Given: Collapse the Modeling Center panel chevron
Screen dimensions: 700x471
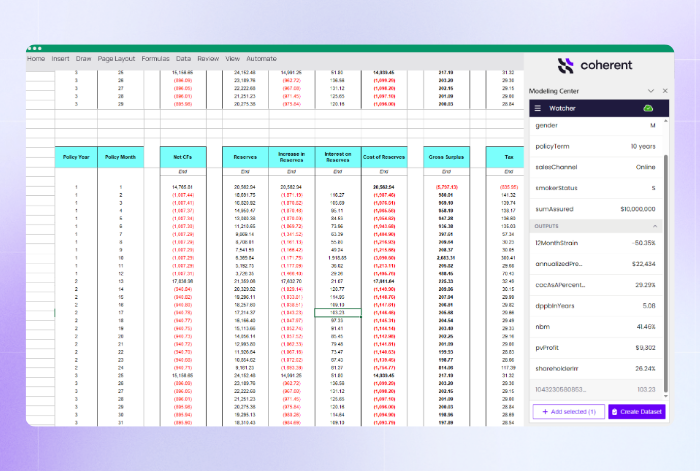Looking at the screenshot, I should [x=651, y=90].
